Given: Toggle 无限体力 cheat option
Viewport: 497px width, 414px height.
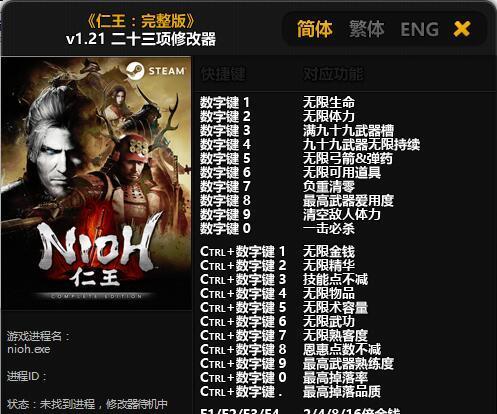Looking at the screenshot, I should 329,116.
